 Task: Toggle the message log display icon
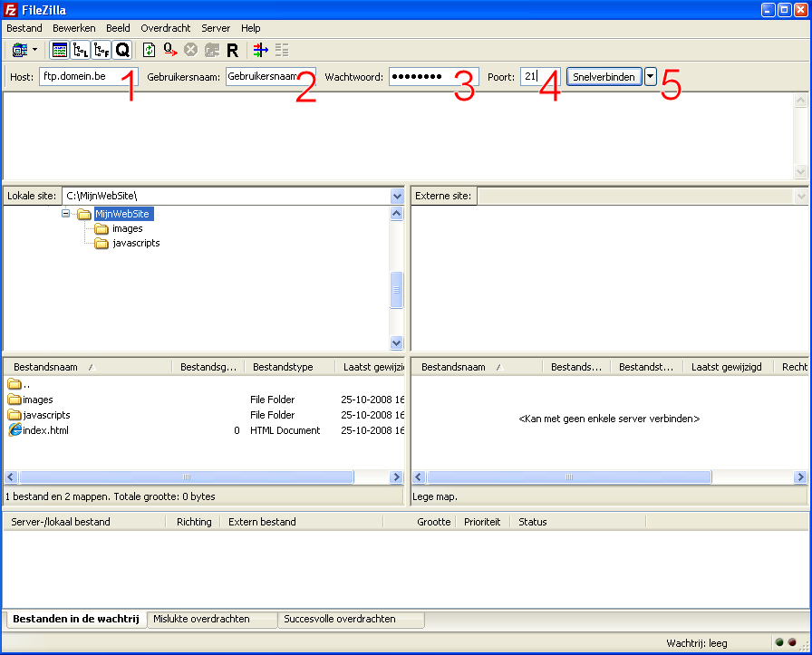pyautogui.click(x=60, y=50)
